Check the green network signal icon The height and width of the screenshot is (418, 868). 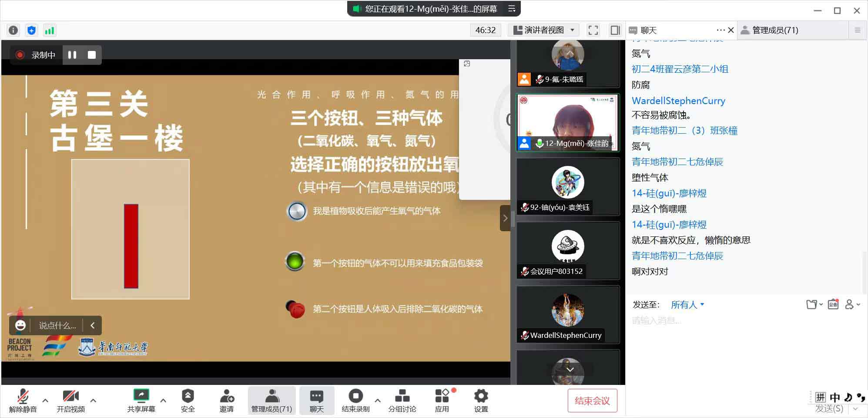[x=50, y=30]
